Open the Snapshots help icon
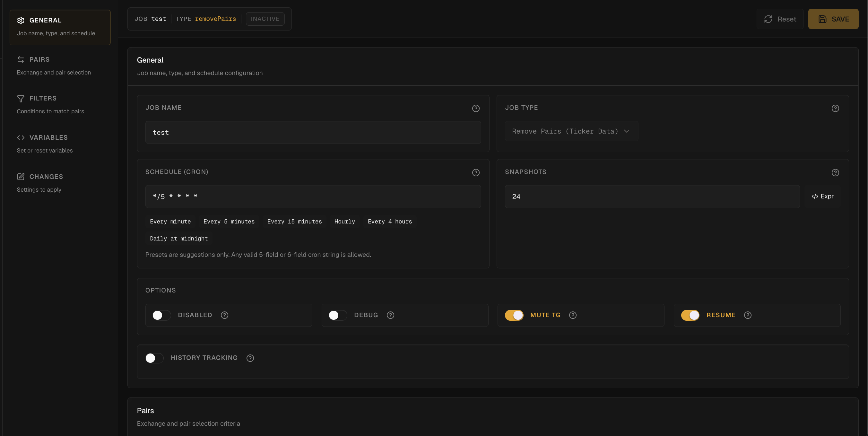Screen dimensions: 868x436 coord(835,172)
